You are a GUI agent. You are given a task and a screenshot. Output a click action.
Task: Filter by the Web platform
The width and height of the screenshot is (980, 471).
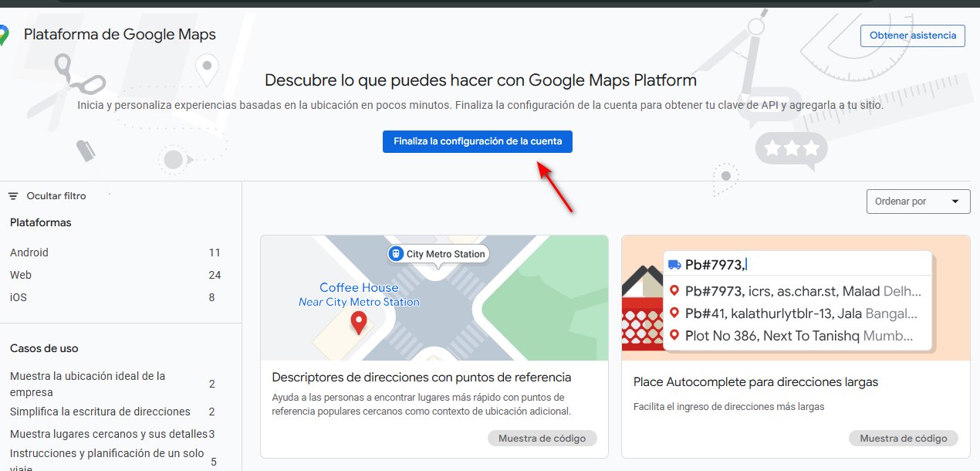[21, 275]
